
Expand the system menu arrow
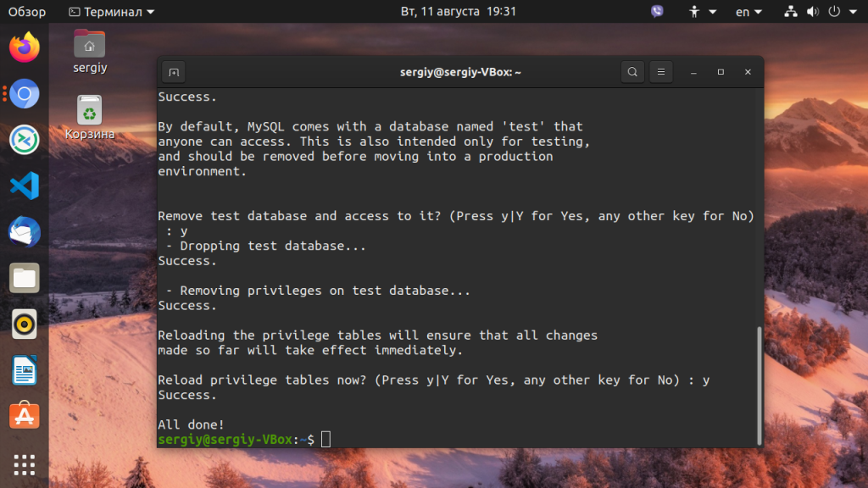click(853, 12)
